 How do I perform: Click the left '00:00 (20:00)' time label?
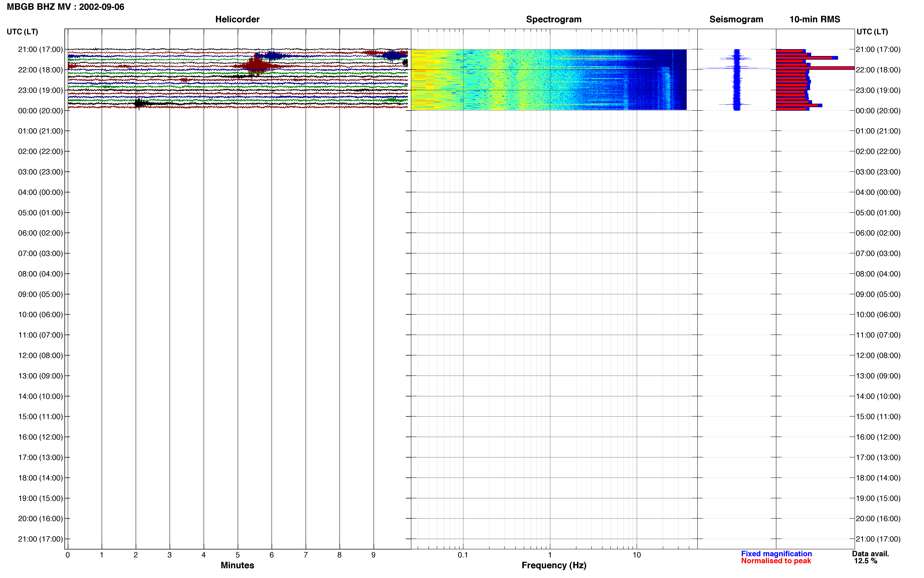click(x=40, y=111)
